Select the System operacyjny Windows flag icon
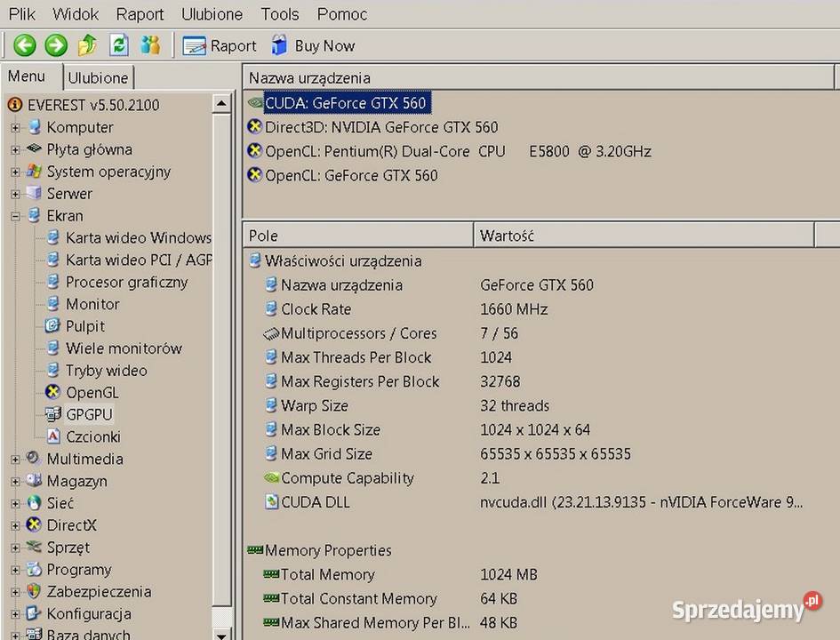 point(35,172)
